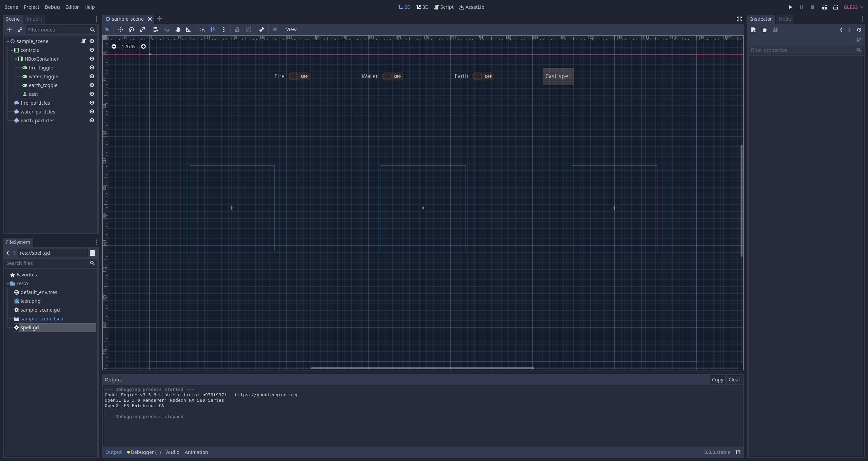Screen dimensions: 868x461
Task: Toggle visibility of water_toggle node
Action: [92, 76]
